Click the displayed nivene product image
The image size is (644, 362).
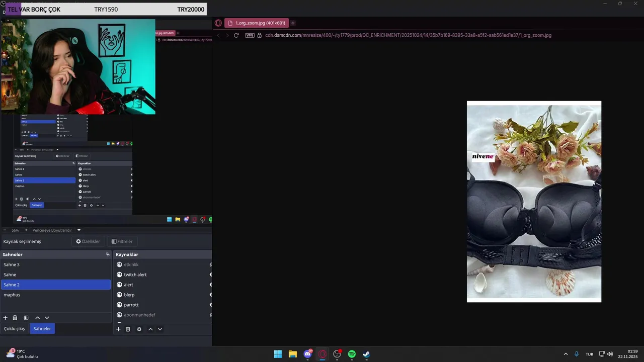tap(534, 202)
